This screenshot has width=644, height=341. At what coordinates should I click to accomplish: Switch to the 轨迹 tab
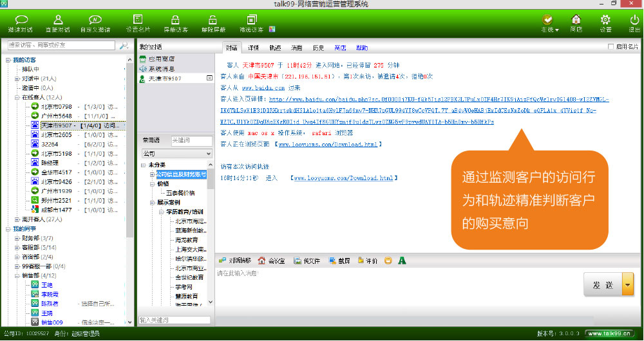(x=275, y=48)
